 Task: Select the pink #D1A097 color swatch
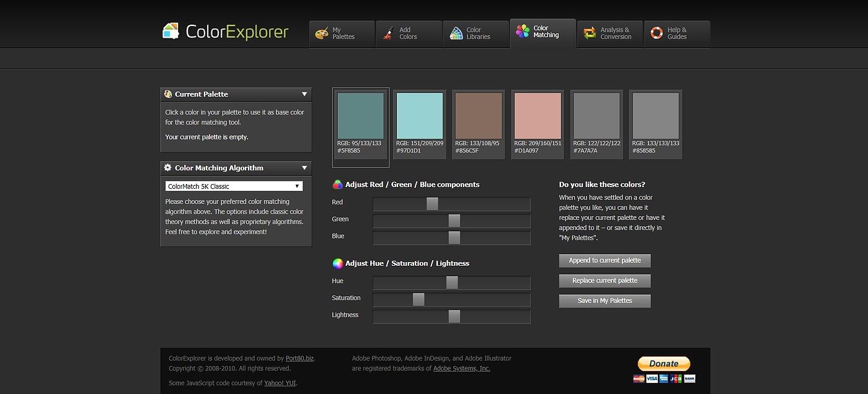538,116
